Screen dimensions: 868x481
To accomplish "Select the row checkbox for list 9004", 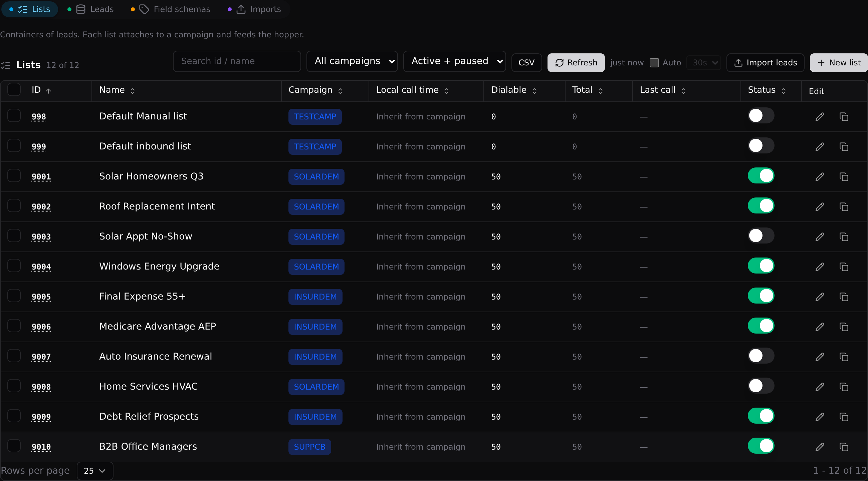I will (14, 266).
